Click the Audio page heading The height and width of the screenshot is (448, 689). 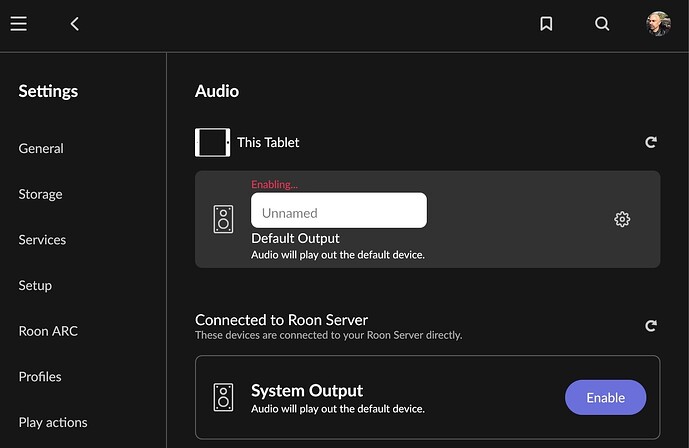(x=217, y=91)
